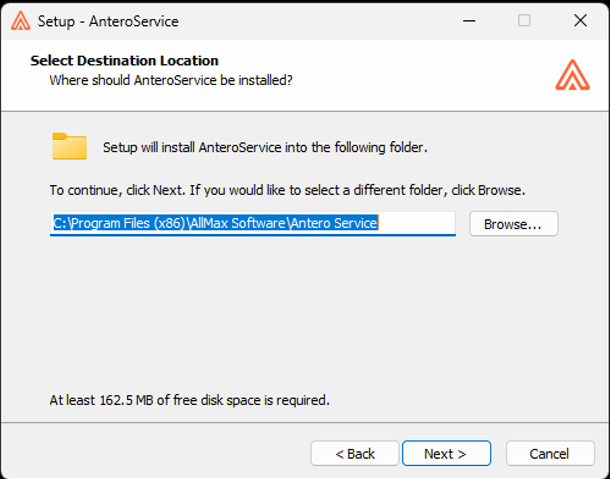Click the 'Setup will install AnteroService' text
Image resolution: width=610 pixels, height=479 pixels.
point(265,148)
